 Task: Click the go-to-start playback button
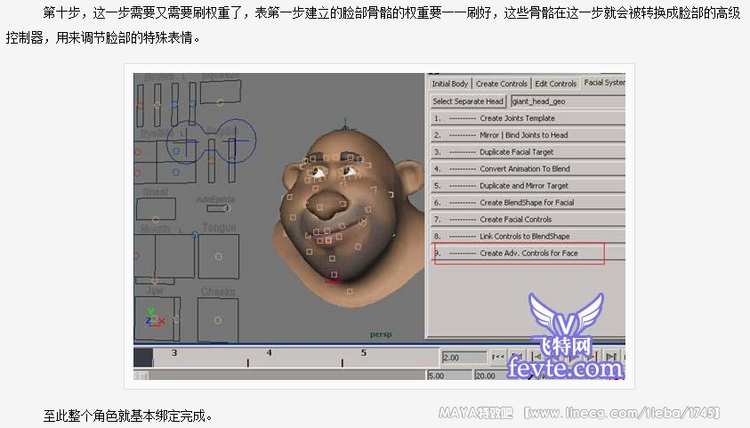pyautogui.click(x=497, y=357)
